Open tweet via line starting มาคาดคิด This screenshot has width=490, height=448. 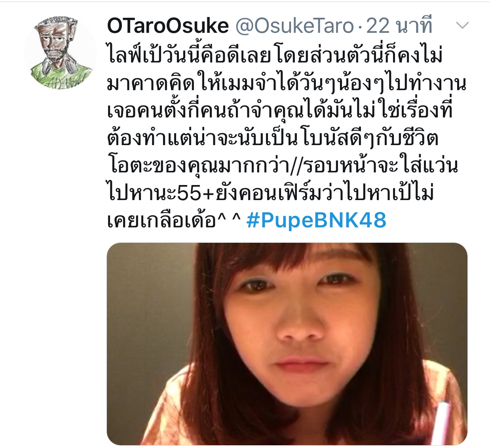[x=287, y=83]
